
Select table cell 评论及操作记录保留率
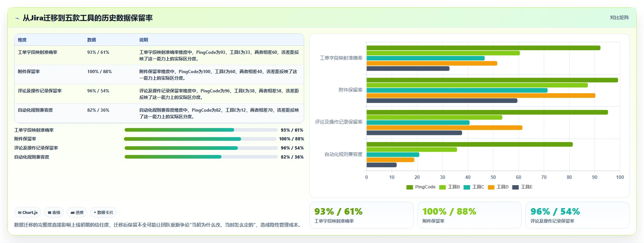(40, 91)
